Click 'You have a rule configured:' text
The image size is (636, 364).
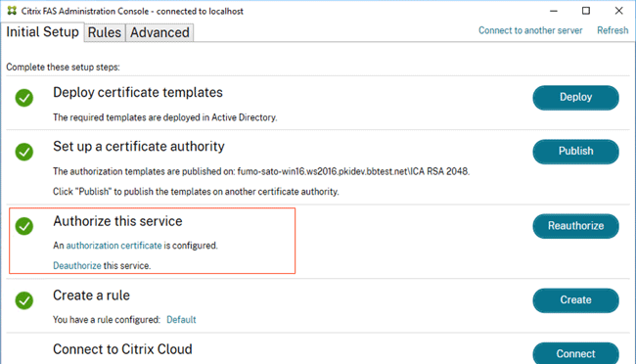tap(107, 320)
